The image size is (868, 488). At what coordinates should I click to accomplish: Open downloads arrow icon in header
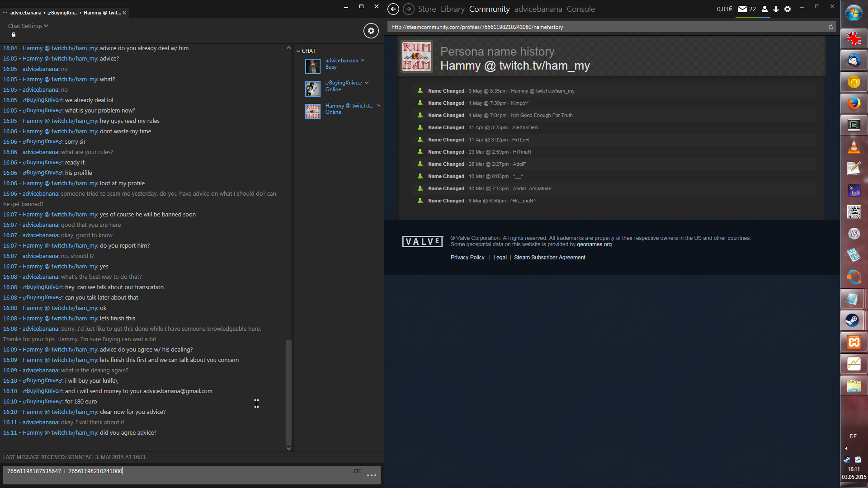[x=776, y=9]
